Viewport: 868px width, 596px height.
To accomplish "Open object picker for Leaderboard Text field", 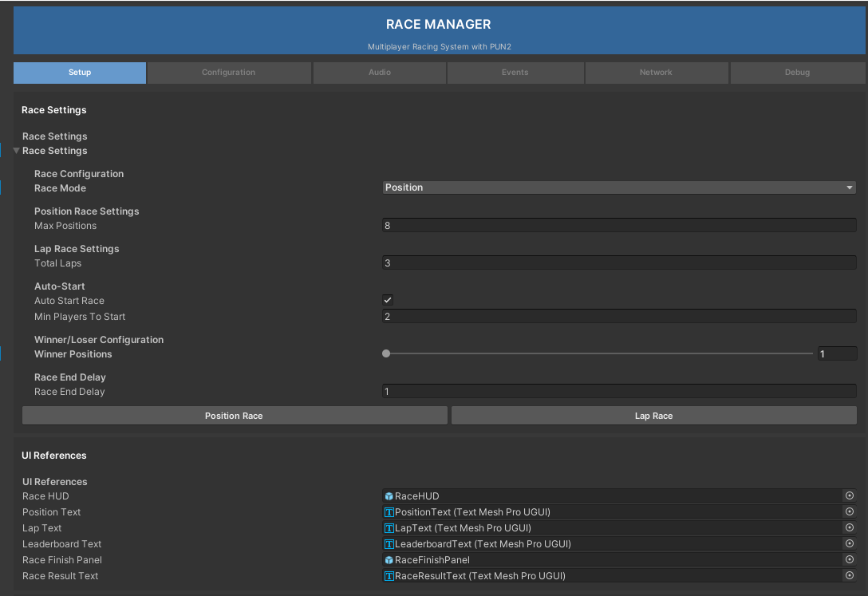I will [850, 544].
